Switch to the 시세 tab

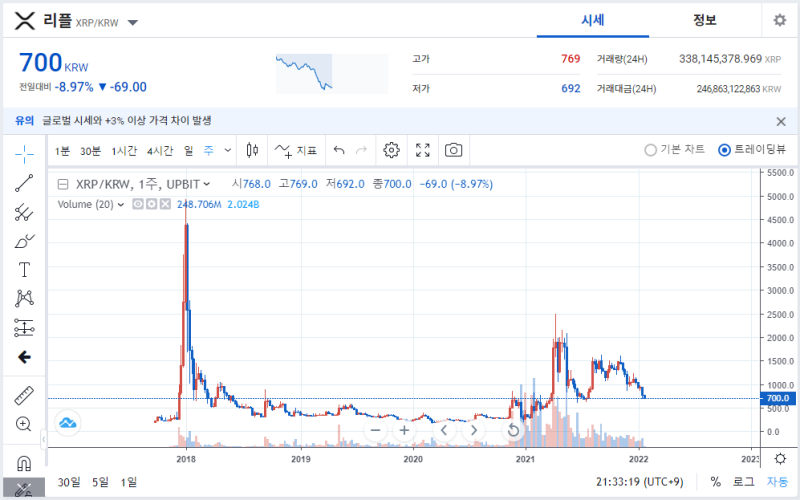(592, 20)
